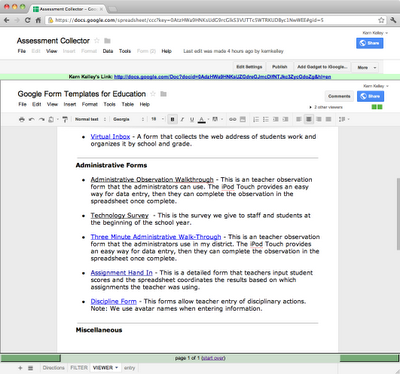This screenshot has width=400, height=374.
Task: Click the browser address bar URL
Action: [189, 20]
